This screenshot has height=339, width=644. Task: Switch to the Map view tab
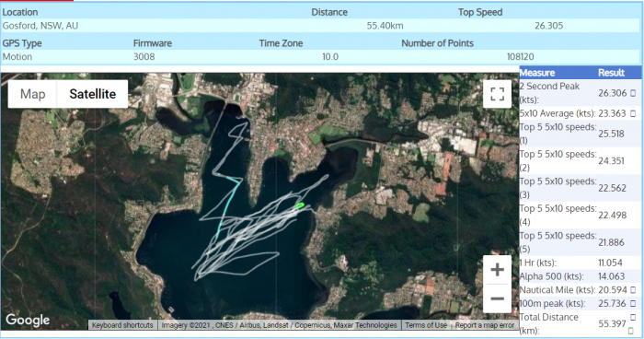(33, 94)
